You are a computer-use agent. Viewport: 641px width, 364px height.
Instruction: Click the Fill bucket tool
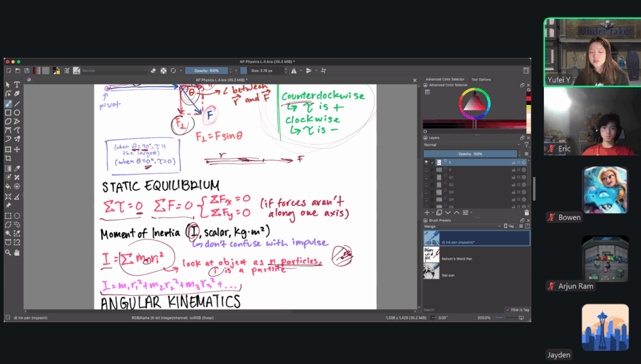8,186
